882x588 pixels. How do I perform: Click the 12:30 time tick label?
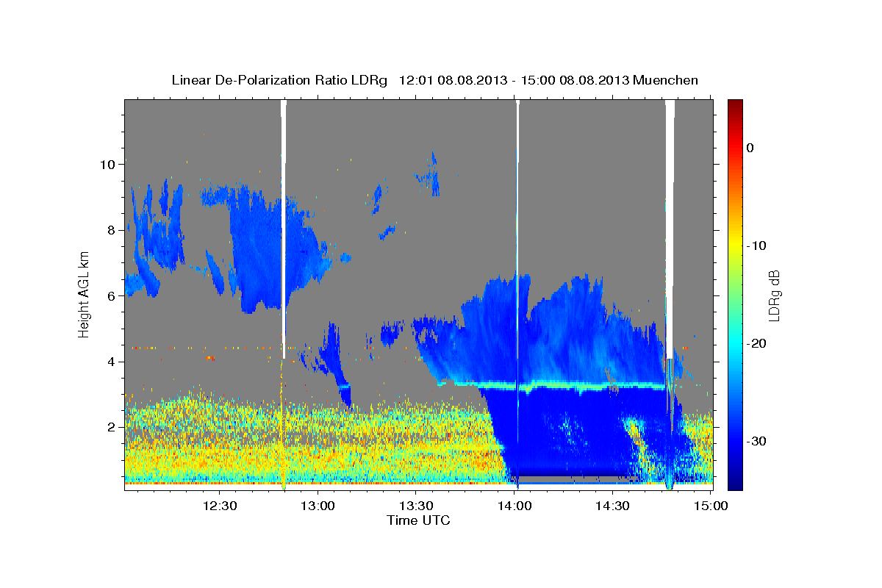[x=220, y=506]
